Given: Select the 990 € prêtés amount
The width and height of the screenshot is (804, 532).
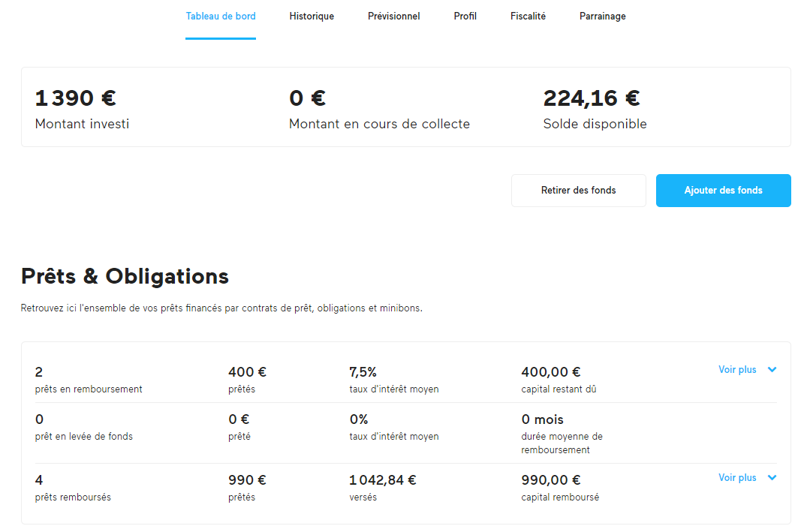Looking at the screenshot, I should 247,480.
